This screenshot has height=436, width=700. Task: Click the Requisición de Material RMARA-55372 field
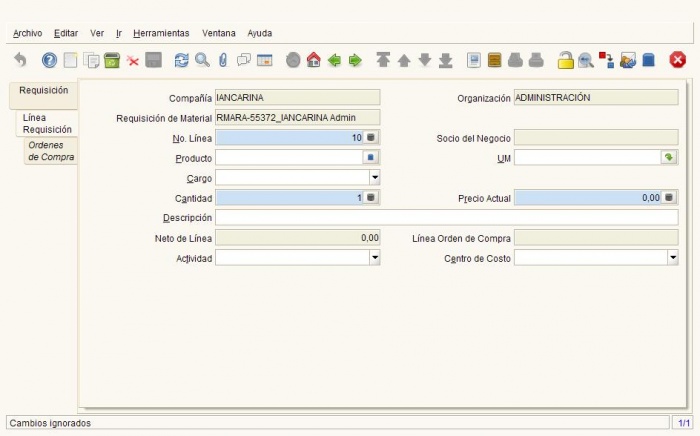tap(298, 118)
